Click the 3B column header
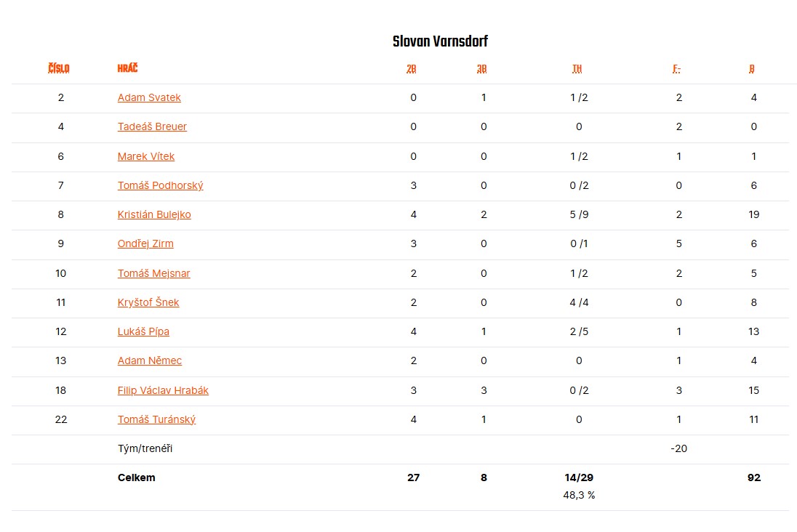Screen dimensions: 797x532 click(x=482, y=68)
